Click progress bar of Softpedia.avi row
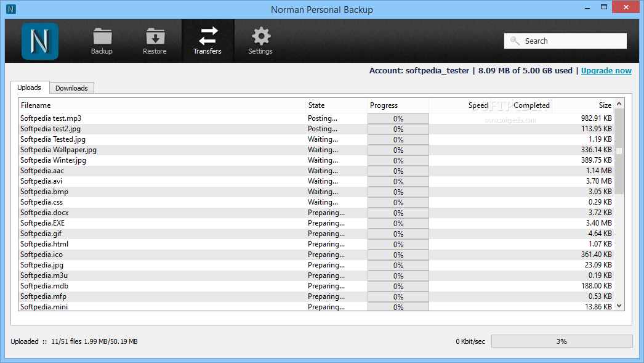 click(398, 181)
